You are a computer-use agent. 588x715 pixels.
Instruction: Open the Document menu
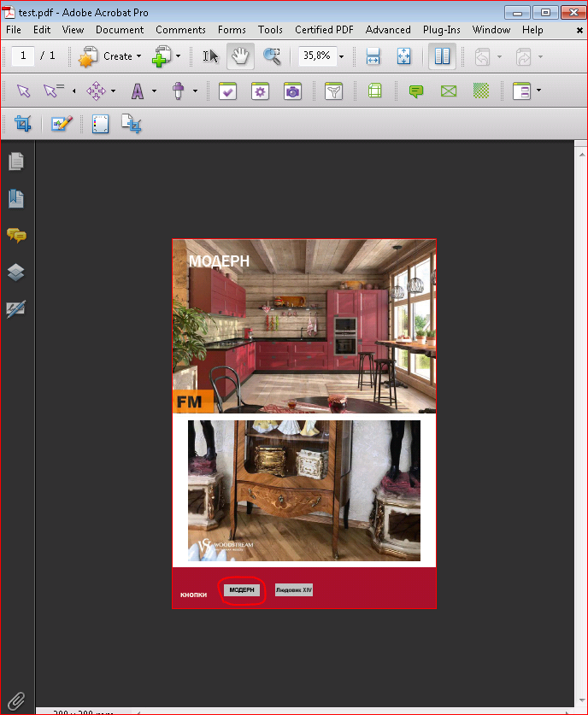(120, 30)
